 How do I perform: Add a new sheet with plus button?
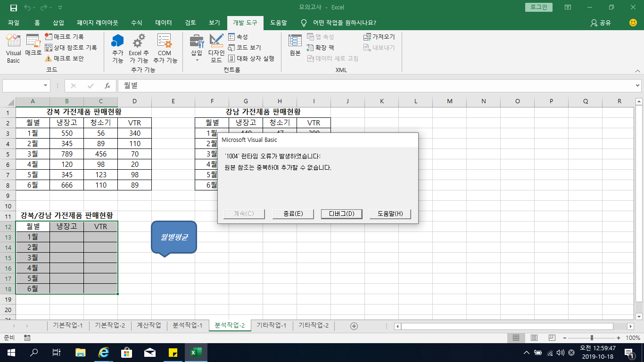(354, 326)
